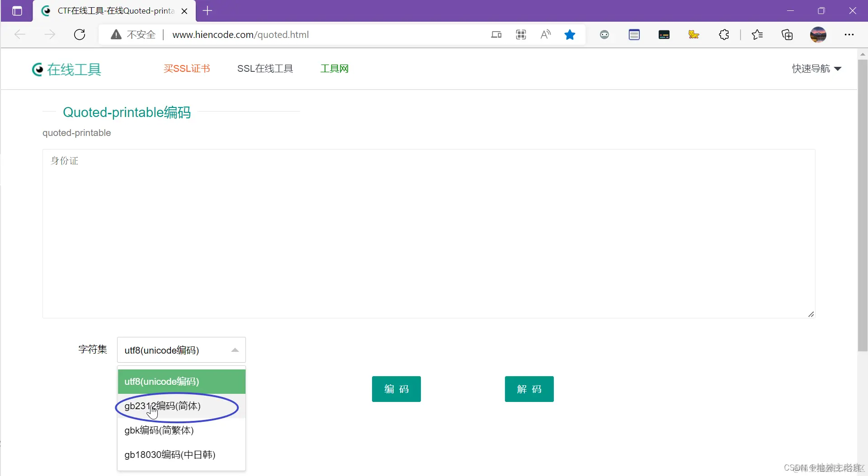Screen dimensions: 868x476
Task: Click the page vertical scrollbar thumb
Action: (x=863, y=205)
